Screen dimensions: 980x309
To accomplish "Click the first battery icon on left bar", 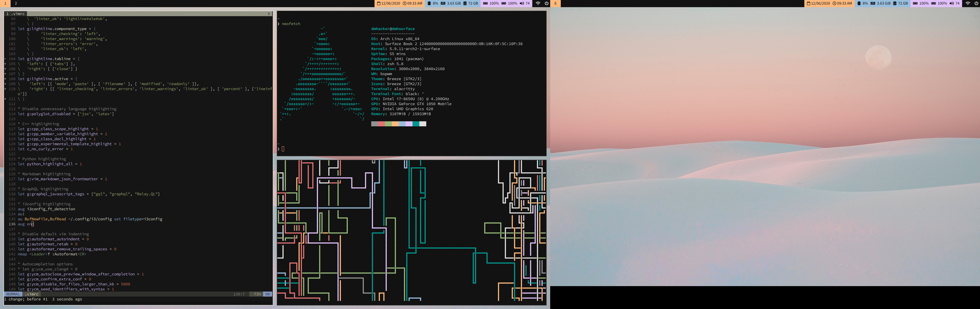I will (x=485, y=3).
